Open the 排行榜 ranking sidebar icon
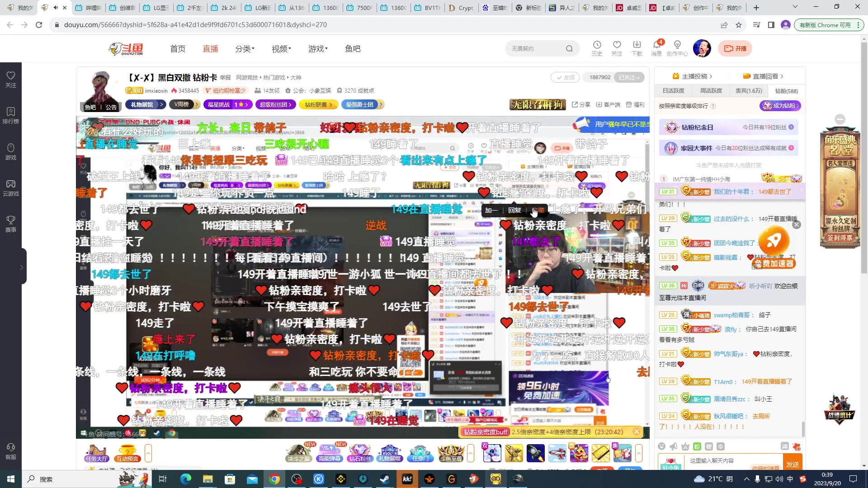The width and height of the screenshot is (868, 488). click(x=11, y=115)
